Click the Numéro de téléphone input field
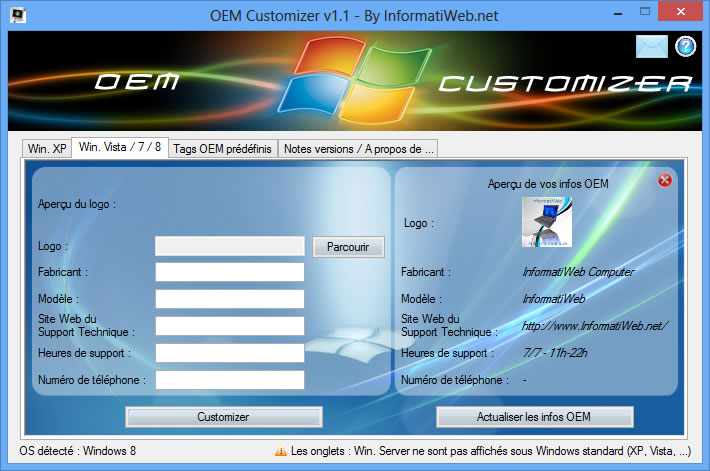Viewport: 710px width, 471px height. click(x=230, y=380)
